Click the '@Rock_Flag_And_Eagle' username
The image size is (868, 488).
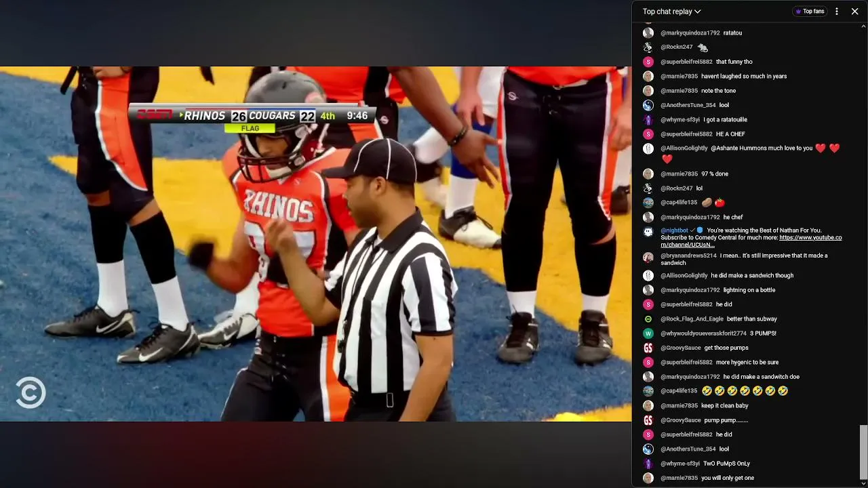point(692,319)
